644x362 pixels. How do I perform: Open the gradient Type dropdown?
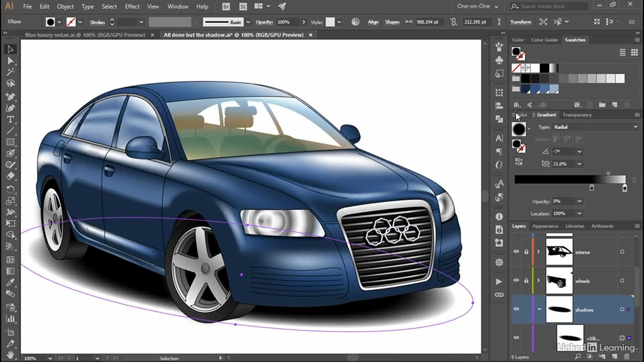tap(595, 127)
